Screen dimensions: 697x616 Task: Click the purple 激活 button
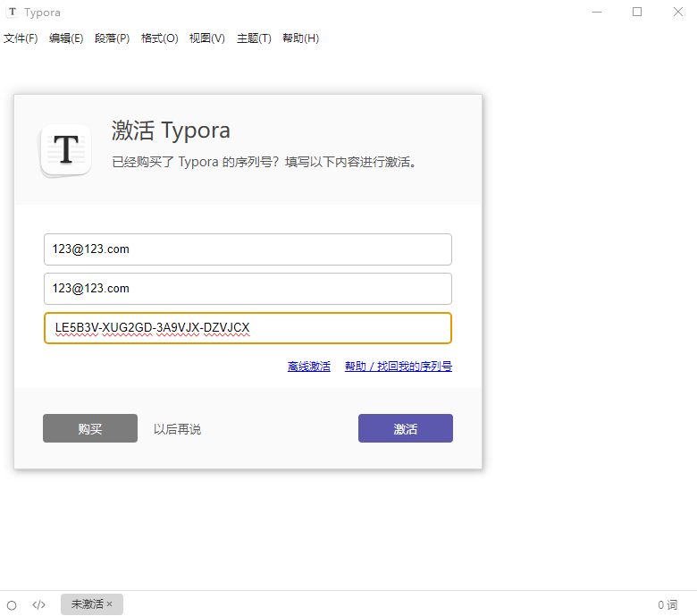[x=406, y=428]
